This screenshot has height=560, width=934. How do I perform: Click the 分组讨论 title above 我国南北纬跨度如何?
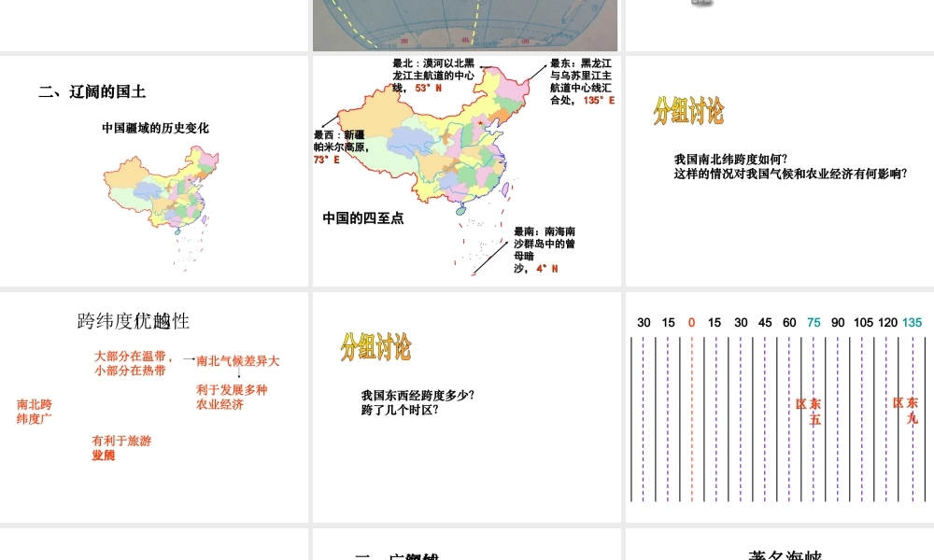click(688, 111)
